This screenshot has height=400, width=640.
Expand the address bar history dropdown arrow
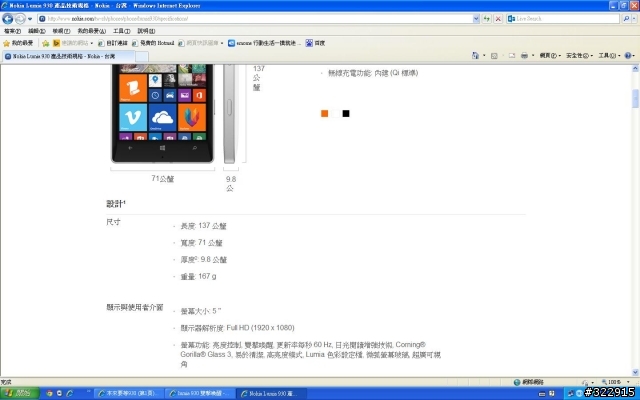tap(476, 19)
